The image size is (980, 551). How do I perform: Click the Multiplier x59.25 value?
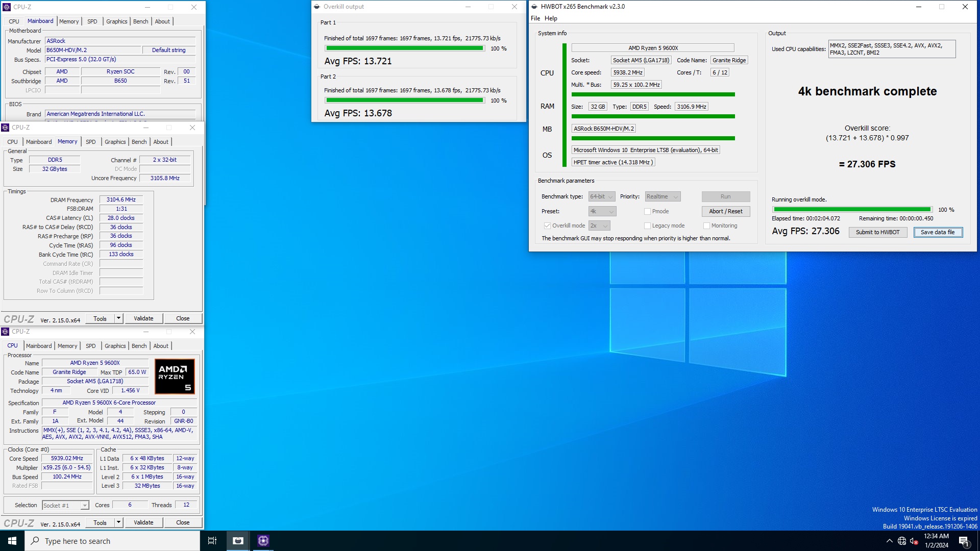tap(67, 468)
